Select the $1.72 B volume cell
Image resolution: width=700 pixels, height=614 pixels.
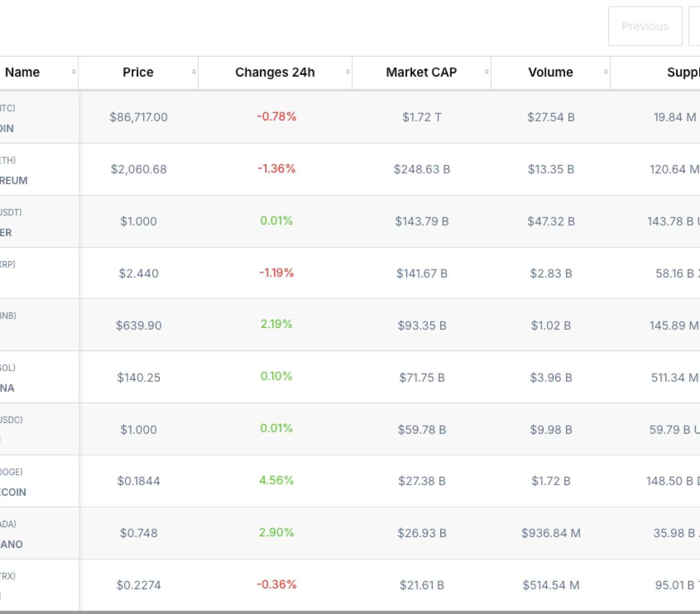(551, 481)
